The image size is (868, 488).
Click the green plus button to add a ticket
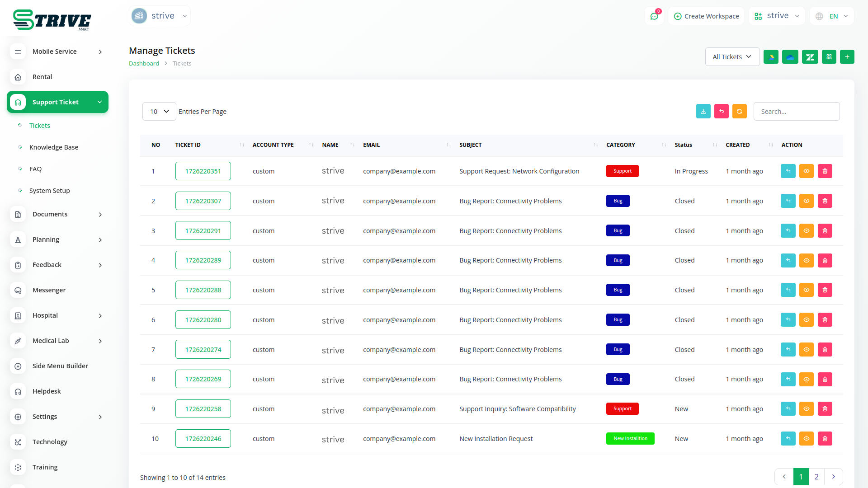pos(847,57)
